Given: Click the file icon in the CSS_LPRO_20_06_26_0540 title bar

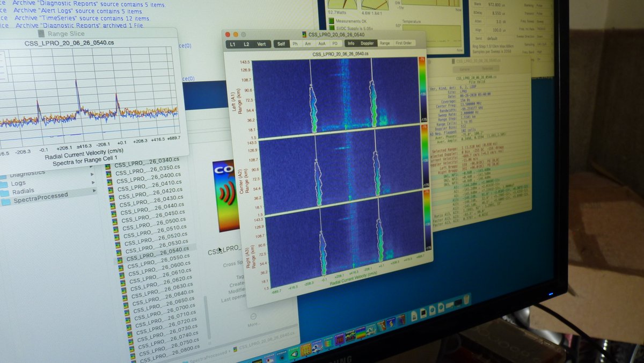Looking at the screenshot, I should tap(304, 34).
